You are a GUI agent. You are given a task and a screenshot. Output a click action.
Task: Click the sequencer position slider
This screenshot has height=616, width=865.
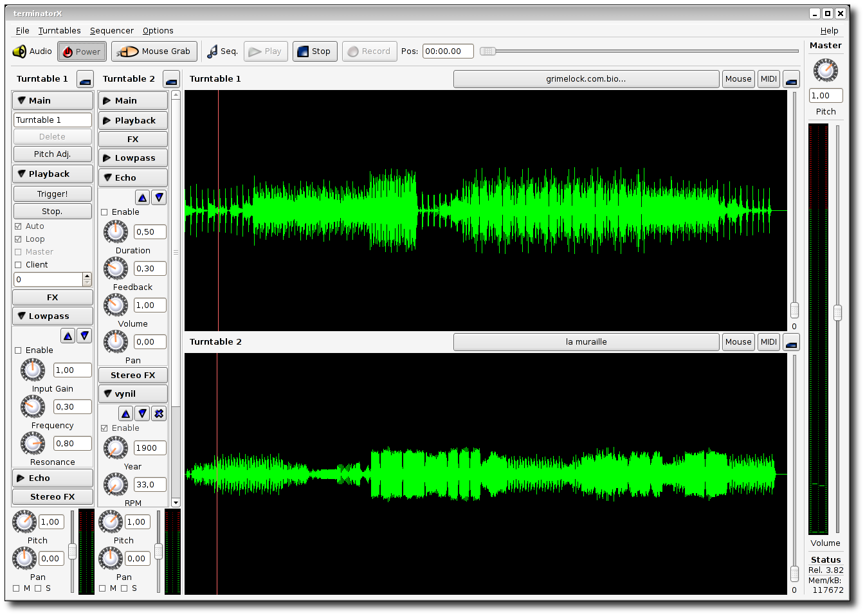(x=640, y=51)
